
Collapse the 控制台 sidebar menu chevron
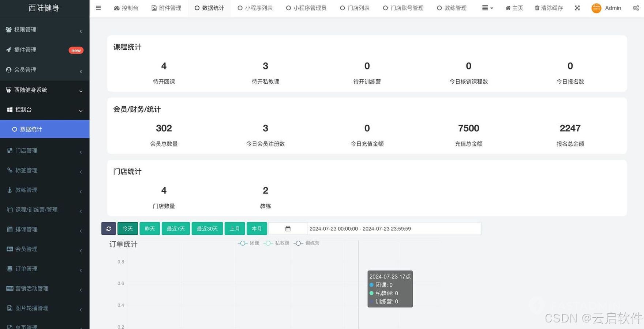(x=81, y=111)
